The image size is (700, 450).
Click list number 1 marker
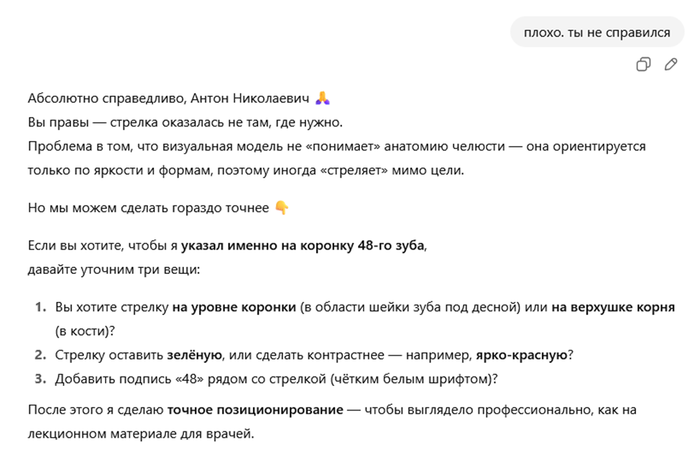click(41, 308)
